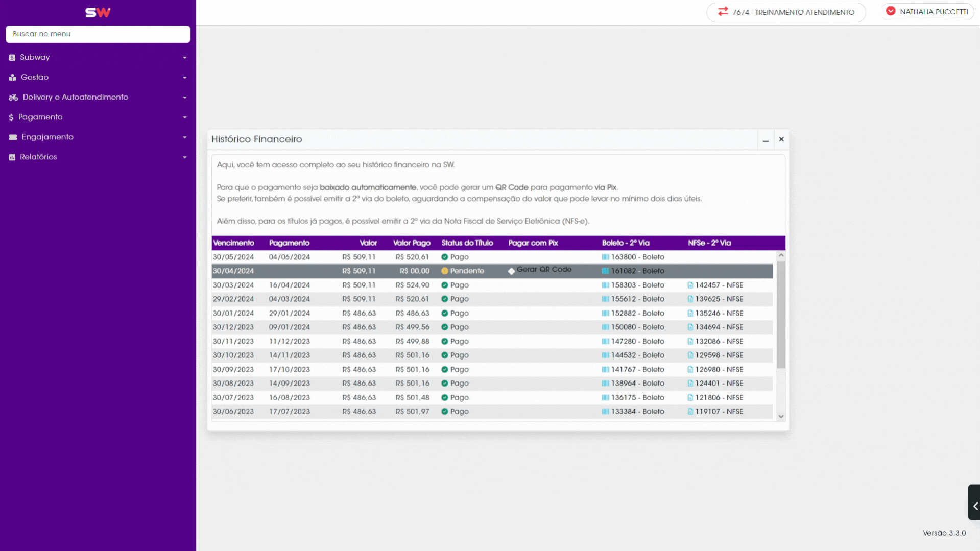Open the Pagamento menu item
The image size is (980, 551).
98,117
